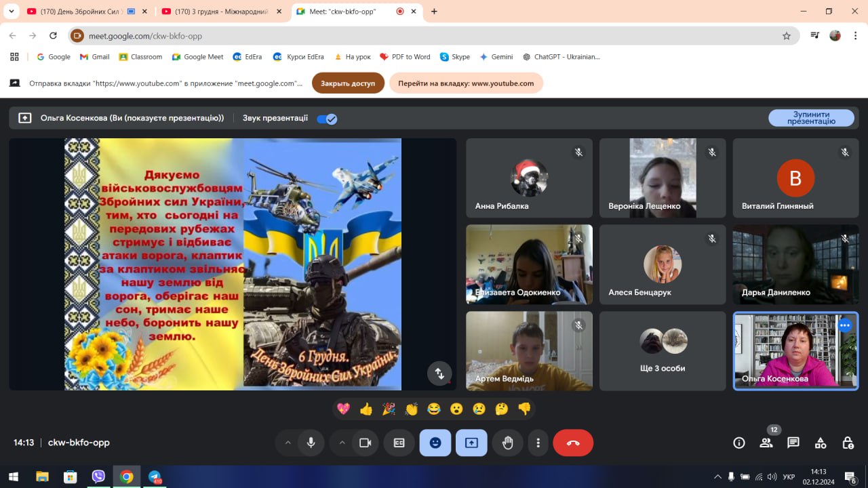Open meeting details info icon
868x488 pixels.
point(739,443)
